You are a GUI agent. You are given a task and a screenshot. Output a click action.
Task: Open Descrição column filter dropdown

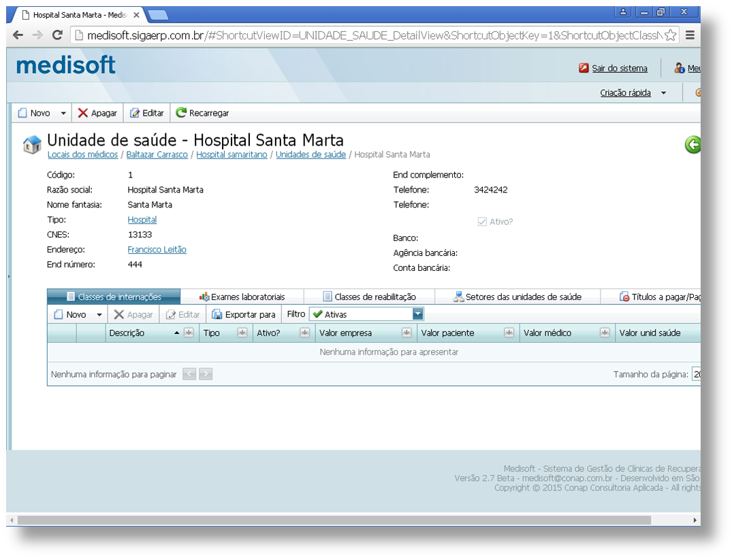(189, 333)
